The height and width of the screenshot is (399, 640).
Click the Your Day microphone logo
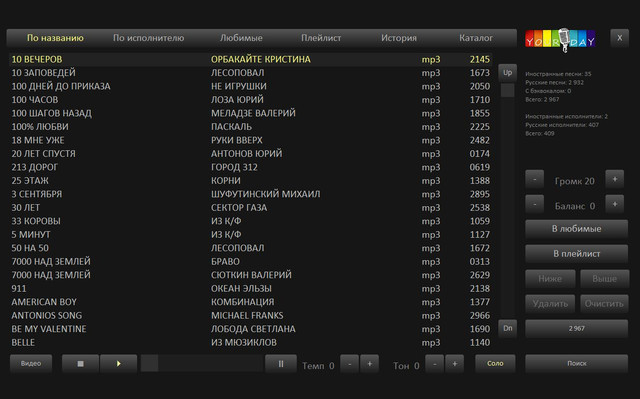pyautogui.click(x=560, y=39)
